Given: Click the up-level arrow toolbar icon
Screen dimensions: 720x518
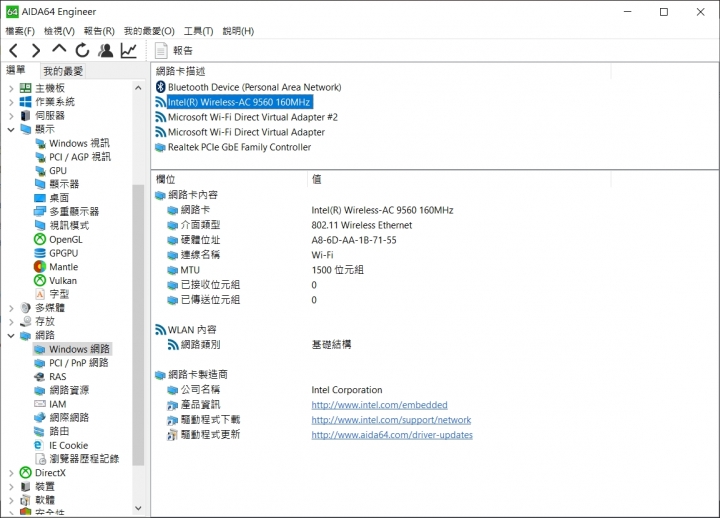Looking at the screenshot, I should point(59,49).
